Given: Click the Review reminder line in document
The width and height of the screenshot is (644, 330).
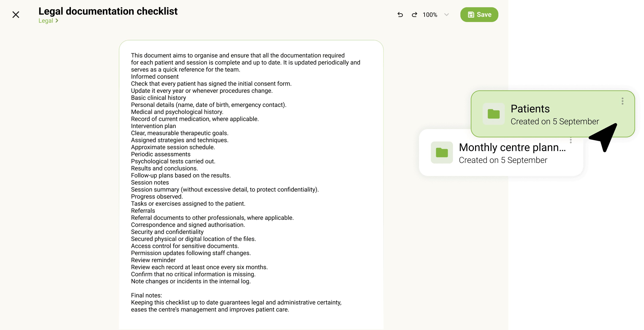Looking at the screenshot, I should [153, 260].
